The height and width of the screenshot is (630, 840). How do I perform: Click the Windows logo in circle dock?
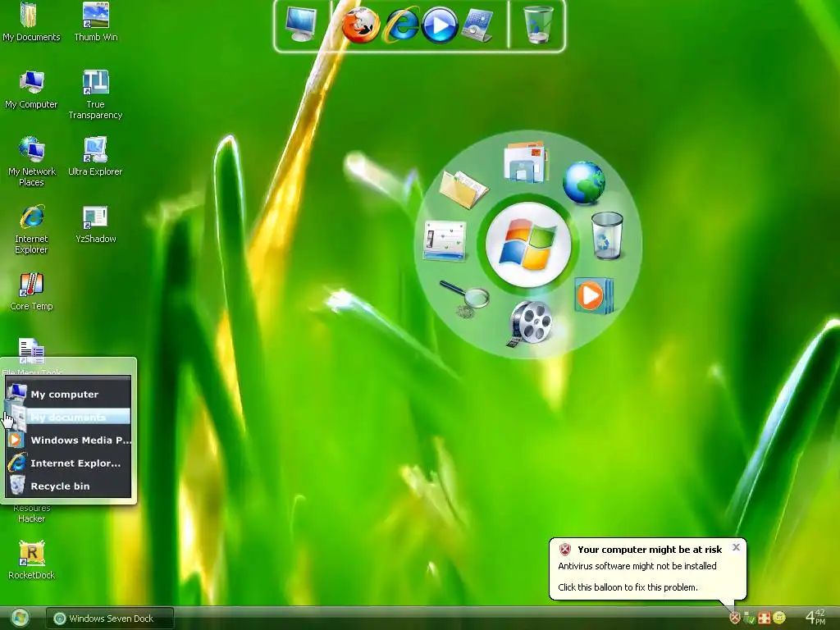point(528,245)
